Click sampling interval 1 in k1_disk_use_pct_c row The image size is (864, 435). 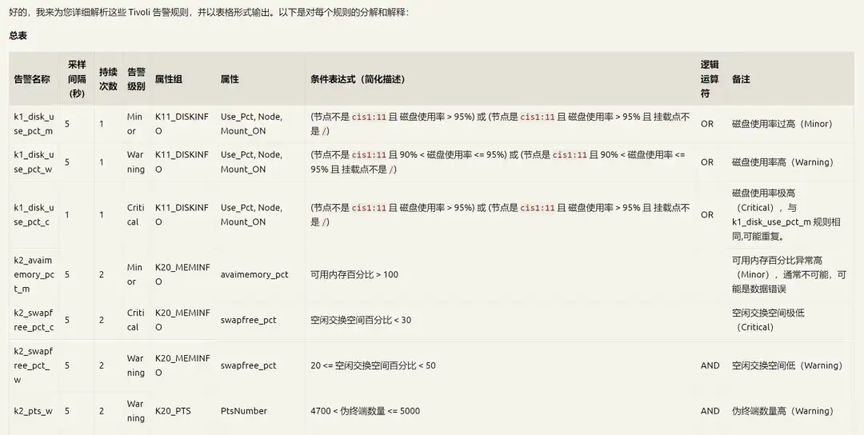[x=67, y=215]
